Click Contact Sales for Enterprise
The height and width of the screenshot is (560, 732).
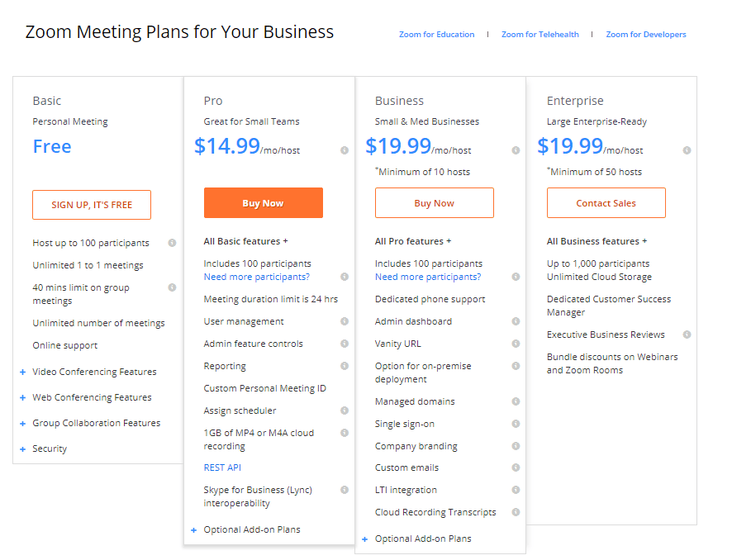point(606,203)
